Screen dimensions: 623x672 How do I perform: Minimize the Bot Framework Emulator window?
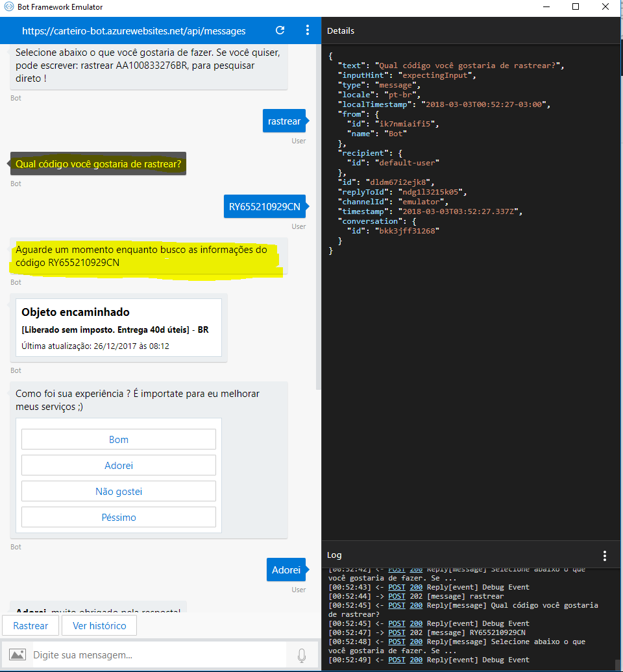coord(546,7)
